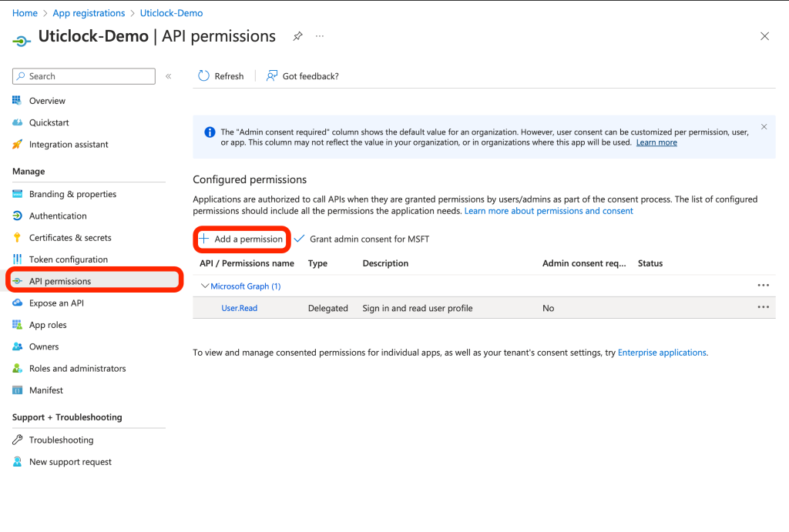Dismiss the admin consent info banner
789x532 pixels.
coord(764,127)
